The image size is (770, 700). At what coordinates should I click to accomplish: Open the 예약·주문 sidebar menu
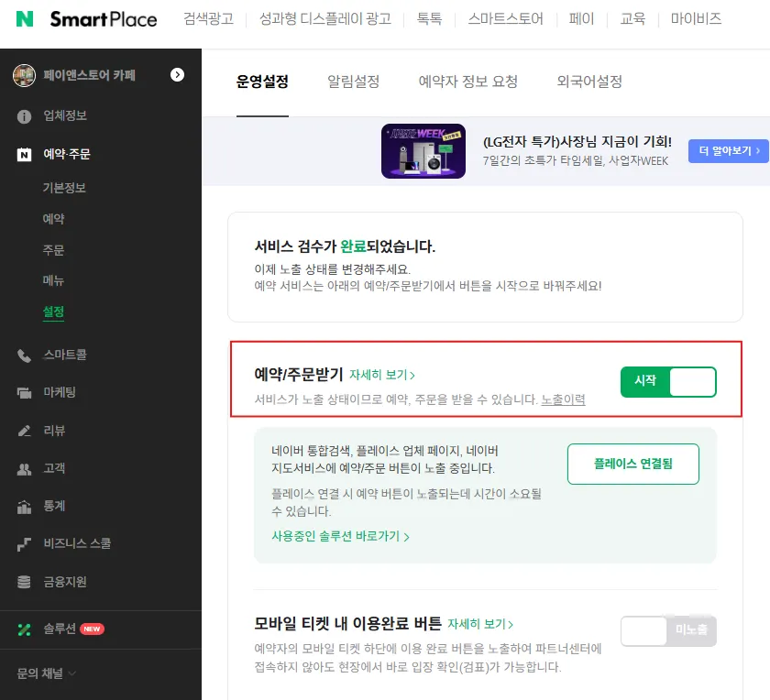67,154
